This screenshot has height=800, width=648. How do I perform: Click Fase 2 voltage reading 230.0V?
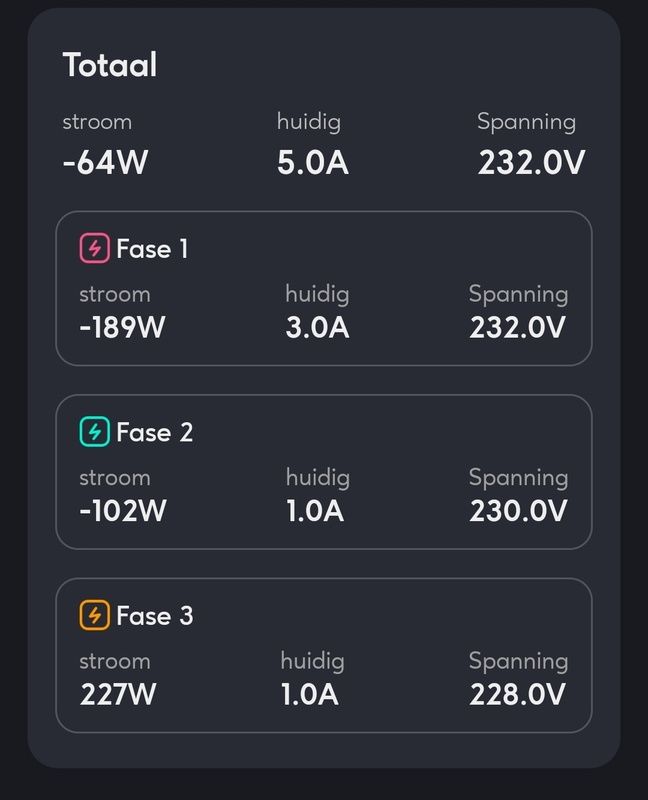tap(518, 511)
